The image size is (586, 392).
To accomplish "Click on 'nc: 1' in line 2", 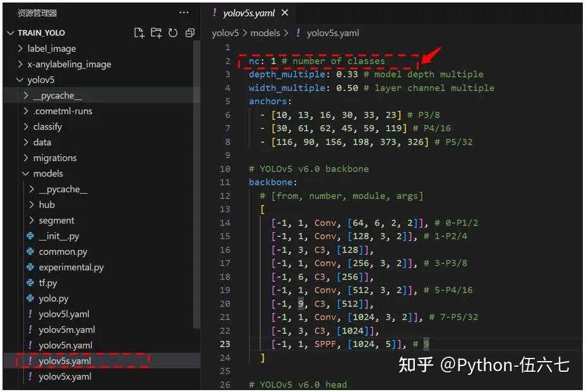I will coord(262,61).
